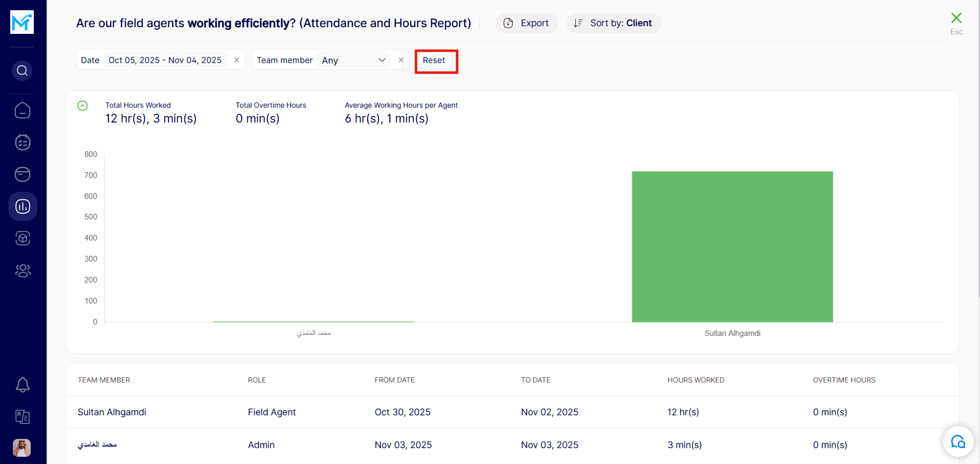Open the Team member dropdown

353,60
